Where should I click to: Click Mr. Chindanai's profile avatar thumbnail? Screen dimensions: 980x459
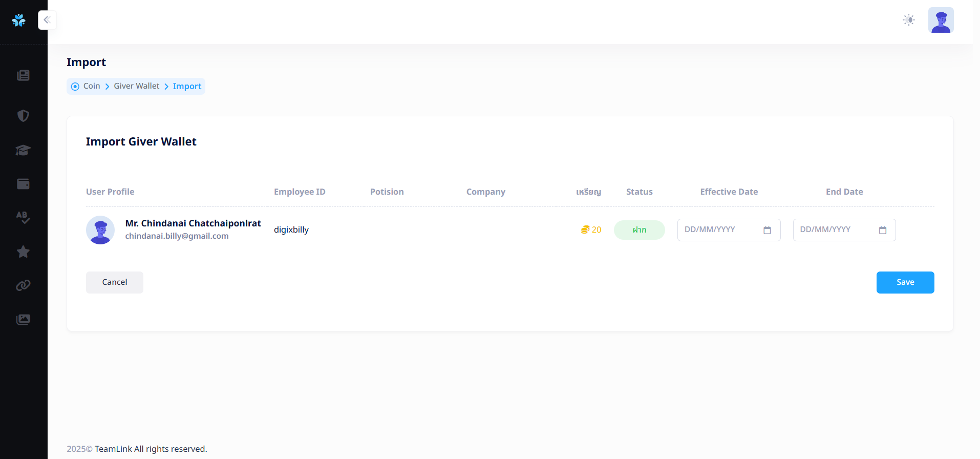(x=100, y=230)
